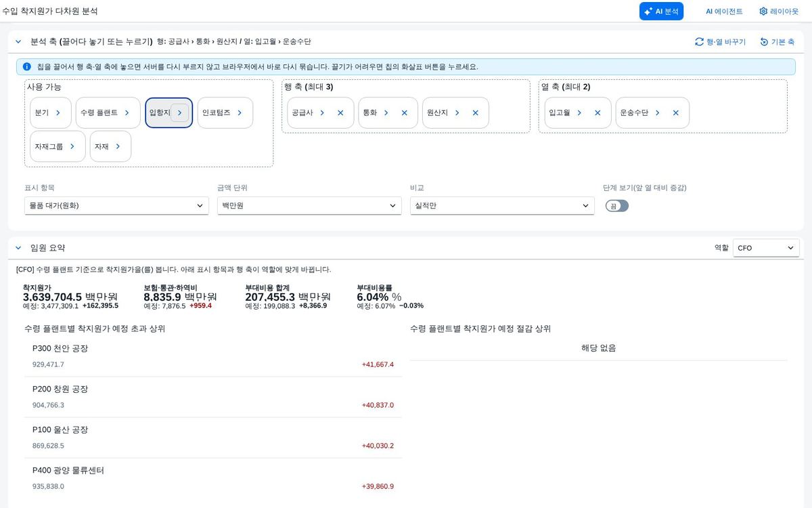Image resolution: width=812 pixels, height=508 pixels.
Task: Select P200 창원 공장 row
Action: [213, 397]
